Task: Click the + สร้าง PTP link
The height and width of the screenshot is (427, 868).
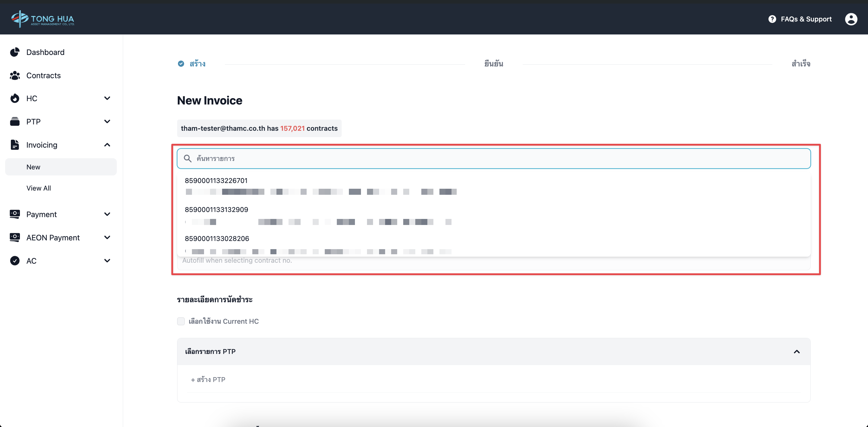Action: (208, 380)
